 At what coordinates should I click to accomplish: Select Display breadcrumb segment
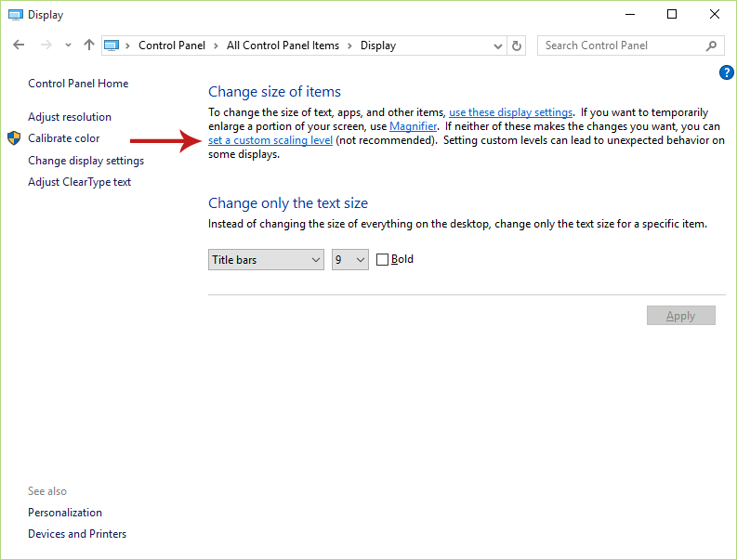378,46
